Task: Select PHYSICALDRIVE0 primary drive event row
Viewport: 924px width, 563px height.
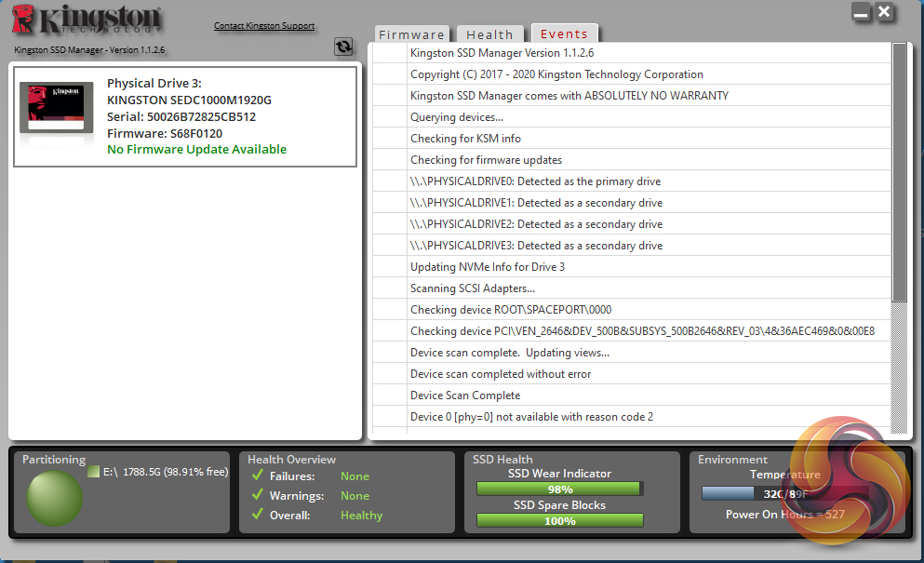Action: 632,181
